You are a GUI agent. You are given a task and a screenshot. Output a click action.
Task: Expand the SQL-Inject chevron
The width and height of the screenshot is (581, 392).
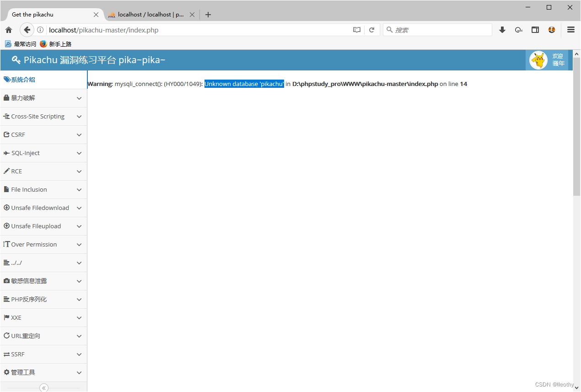tap(79, 153)
